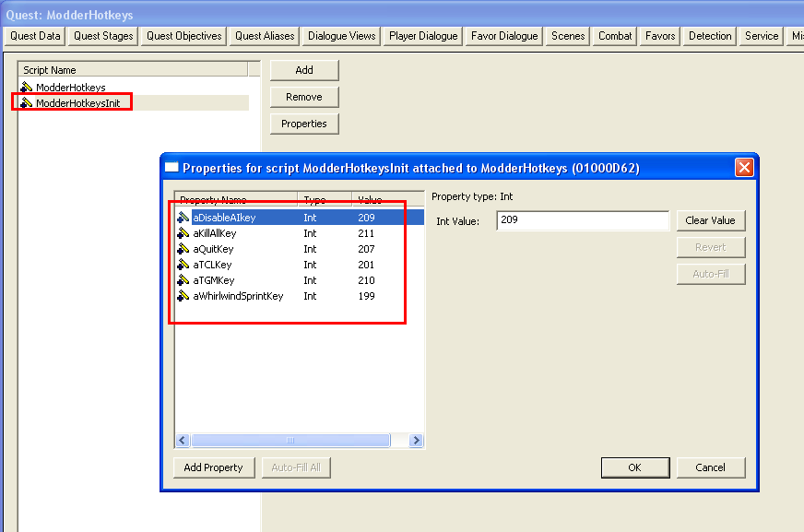Click the right arrow of the property list scrollbar
Screen dimensions: 804x532
[x=416, y=440]
